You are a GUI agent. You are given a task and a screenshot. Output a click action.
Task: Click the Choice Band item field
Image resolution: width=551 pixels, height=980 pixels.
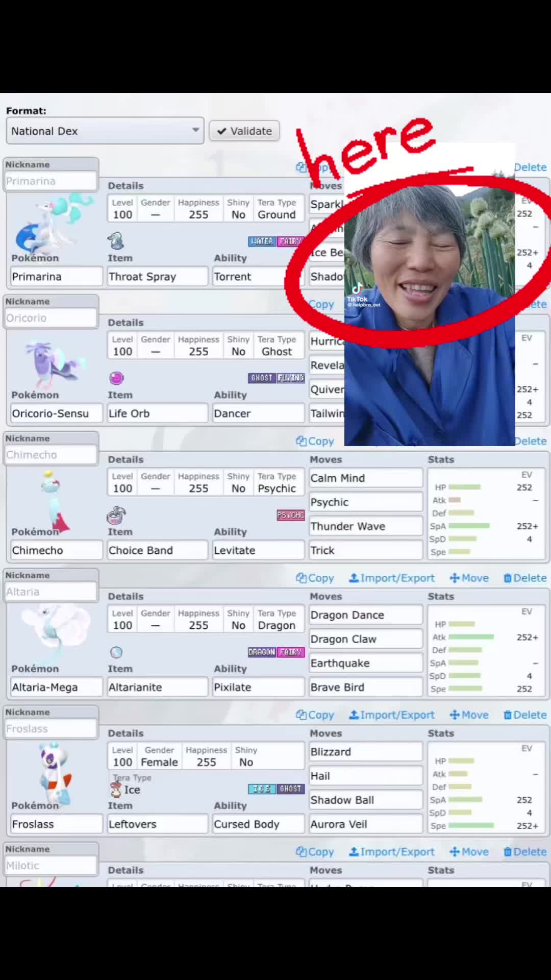pyautogui.click(x=158, y=550)
